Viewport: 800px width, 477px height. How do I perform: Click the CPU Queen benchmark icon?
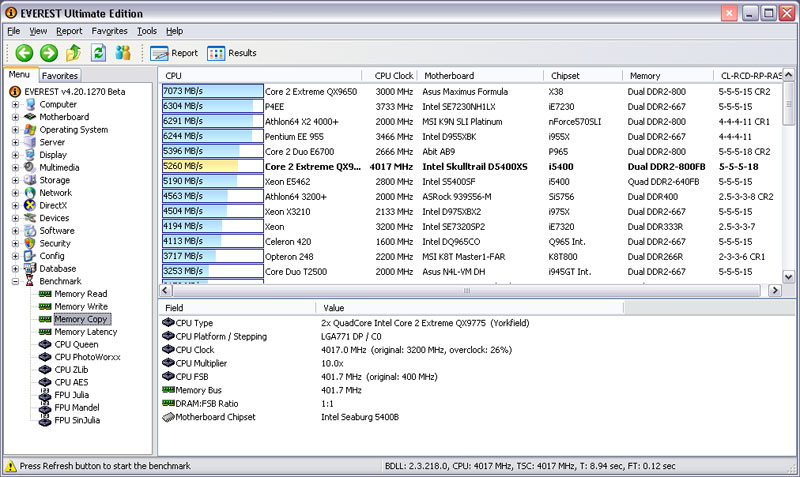pos(45,344)
